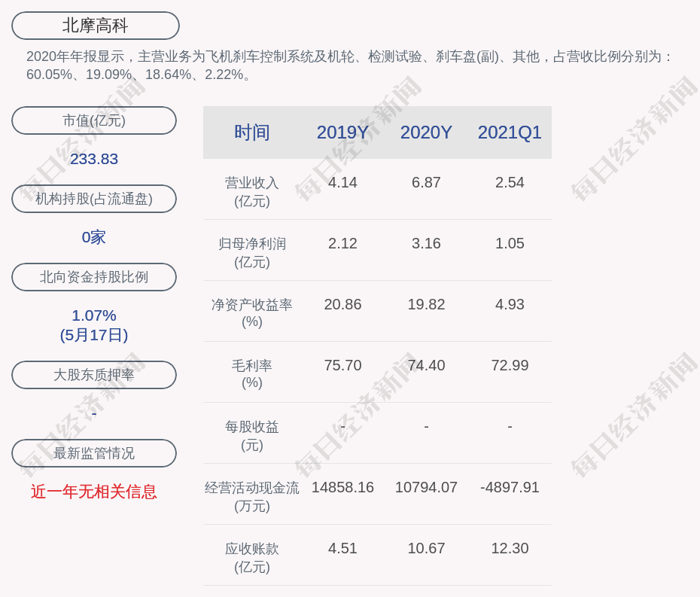This screenshot has height=597, width=700.
Task: Click the 经营活动现金流 (万元) row label
Action: click(x=252, y=497)
